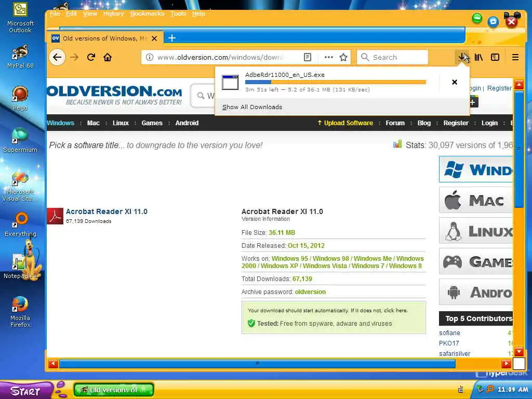Click the browser Search box
The height and width of the screenshot is (399, 532).
pyautogui.click(x=392, y=57)
